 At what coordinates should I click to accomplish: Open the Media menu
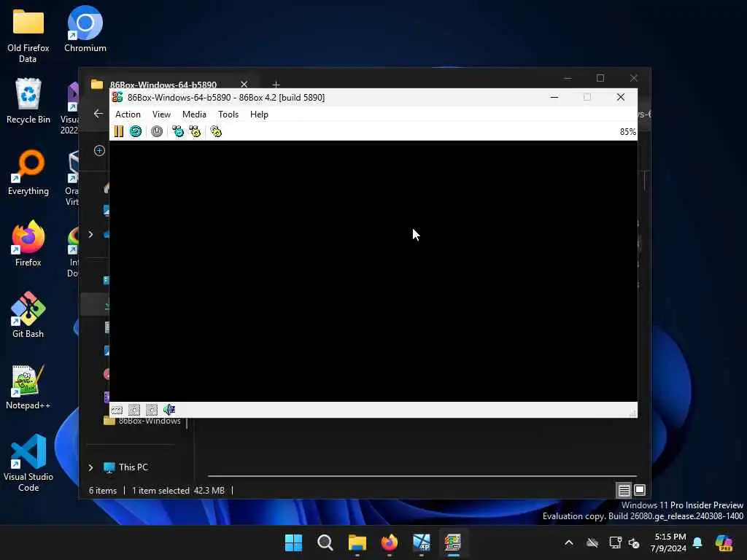click(x=194, y=114)
